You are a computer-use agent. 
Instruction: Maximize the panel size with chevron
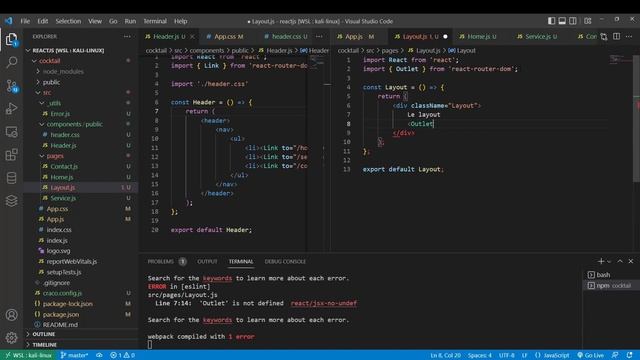[x=620, y=261]
